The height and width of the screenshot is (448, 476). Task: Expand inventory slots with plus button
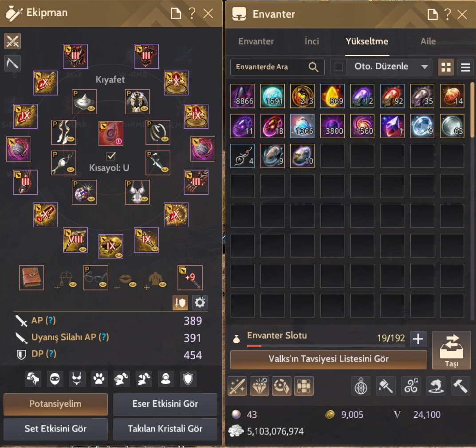pos(418,339)
